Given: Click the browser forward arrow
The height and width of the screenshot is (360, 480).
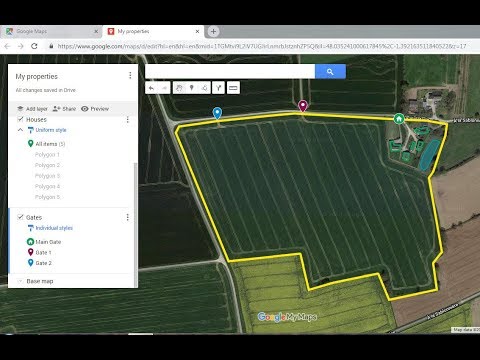Looking at the screenshot, I should pos(20,46).
